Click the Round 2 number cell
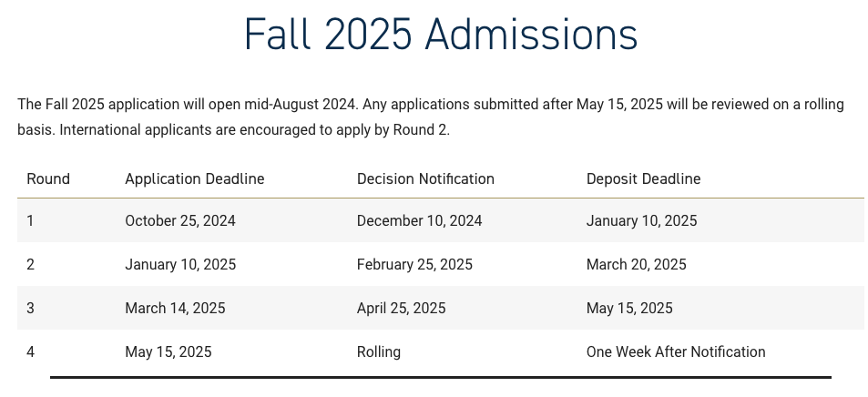 point(30,264)
